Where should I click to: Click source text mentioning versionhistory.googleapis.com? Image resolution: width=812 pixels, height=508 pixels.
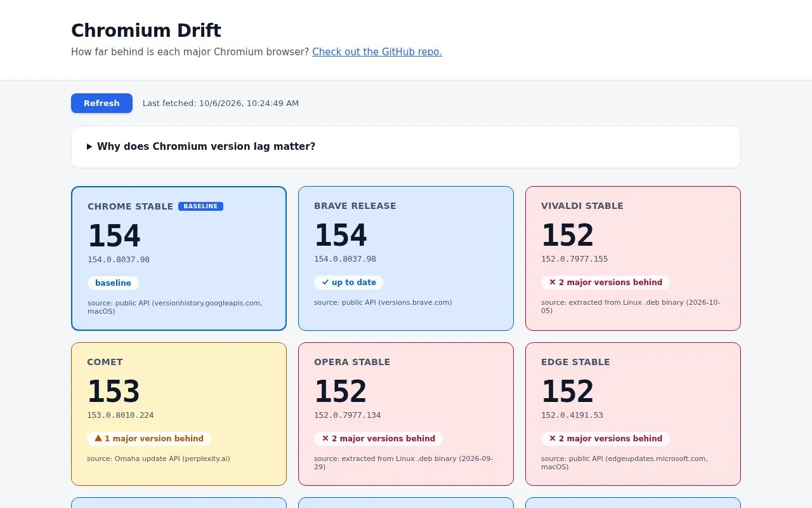[x=175, y=307]
